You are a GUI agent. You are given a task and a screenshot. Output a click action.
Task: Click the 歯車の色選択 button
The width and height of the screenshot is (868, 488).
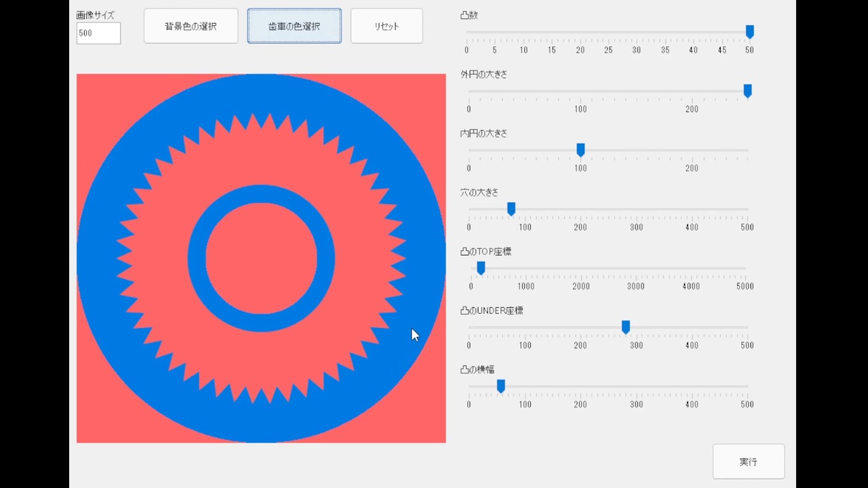pyautogui.click(x=294, y=26)
